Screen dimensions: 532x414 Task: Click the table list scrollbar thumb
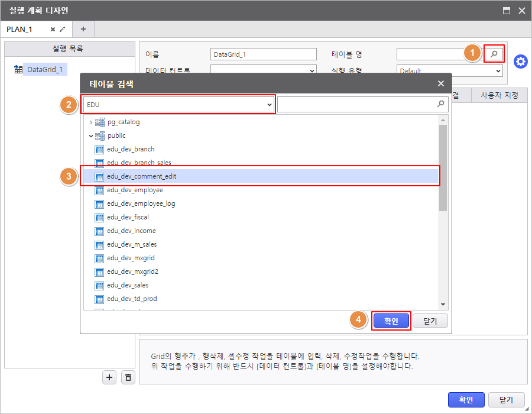(x=443, y=168)
